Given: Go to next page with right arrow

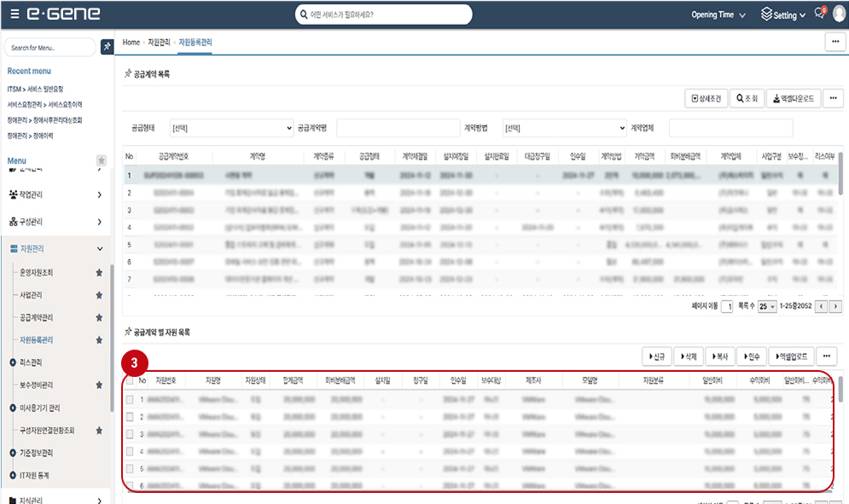Looking at the screenshot, I should pos(835,306).
